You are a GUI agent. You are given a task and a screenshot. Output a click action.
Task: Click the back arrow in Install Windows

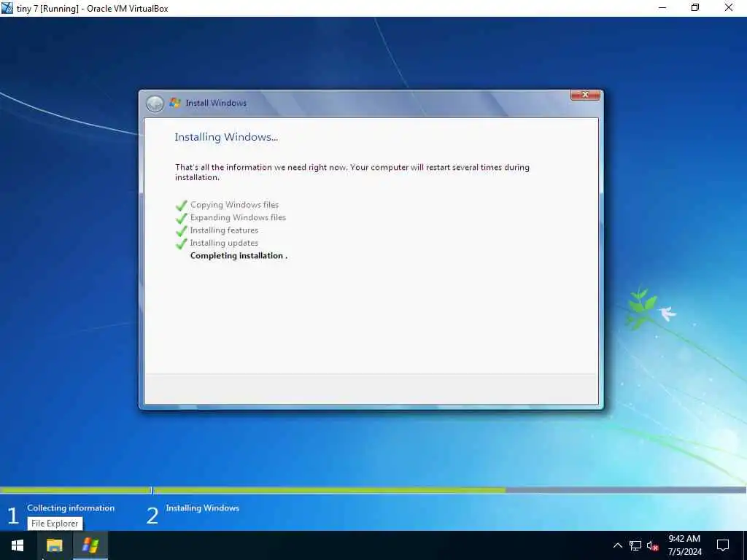point(155,104)
